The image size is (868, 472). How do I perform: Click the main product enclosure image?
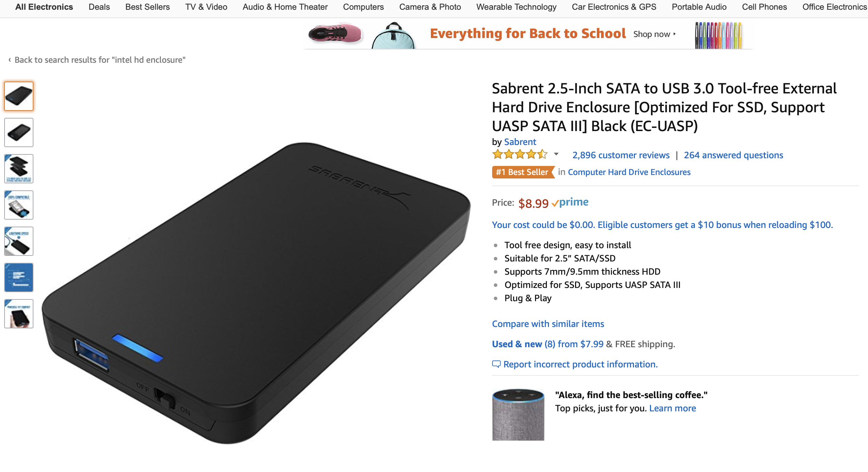pos(256,293)
